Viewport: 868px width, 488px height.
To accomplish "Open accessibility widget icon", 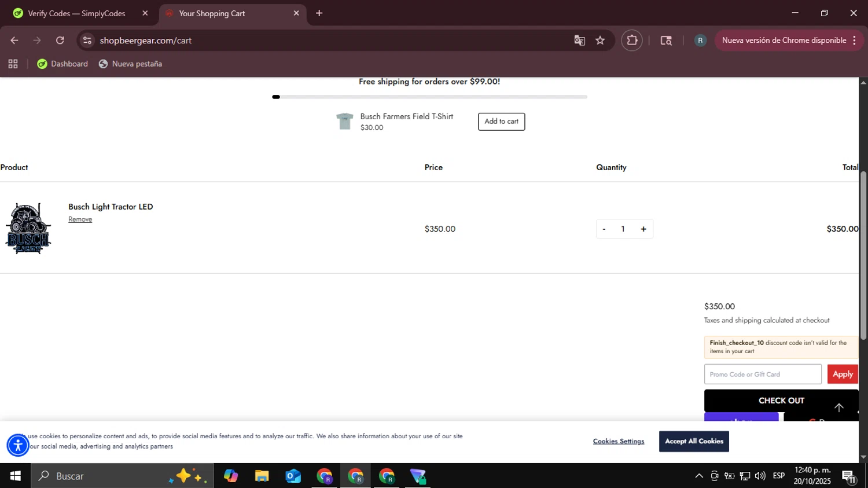I will point(18,445).
